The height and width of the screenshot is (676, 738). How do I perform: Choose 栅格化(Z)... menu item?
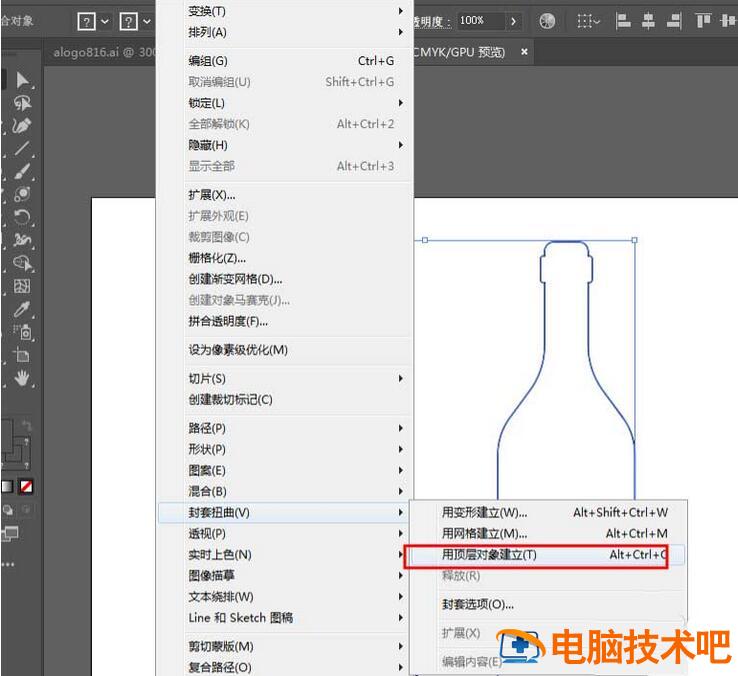(x=286, y=258)
